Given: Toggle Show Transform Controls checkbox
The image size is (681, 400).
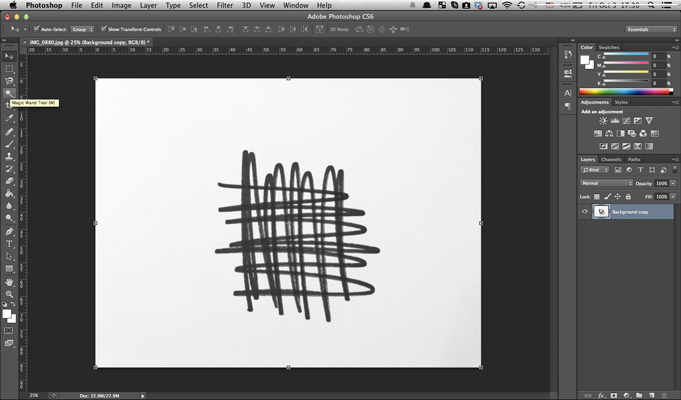Looking at the screenshot, I should pos(103,29).
